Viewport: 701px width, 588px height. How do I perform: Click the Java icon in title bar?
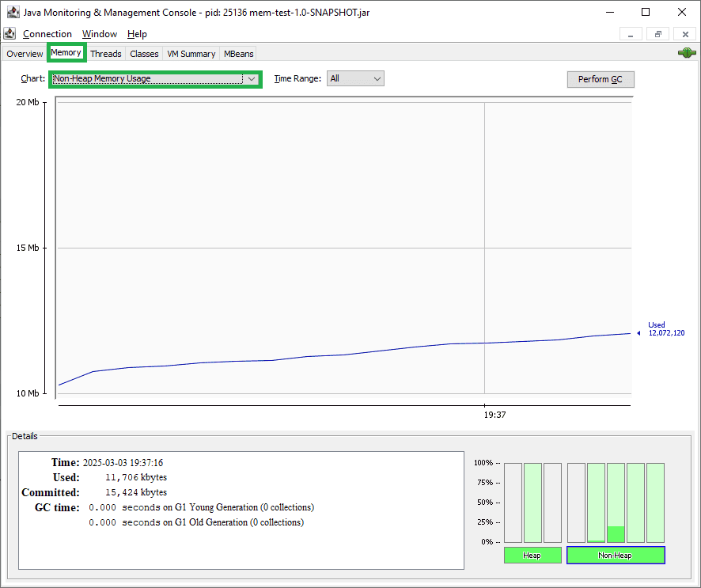click(x=13, y=13)
